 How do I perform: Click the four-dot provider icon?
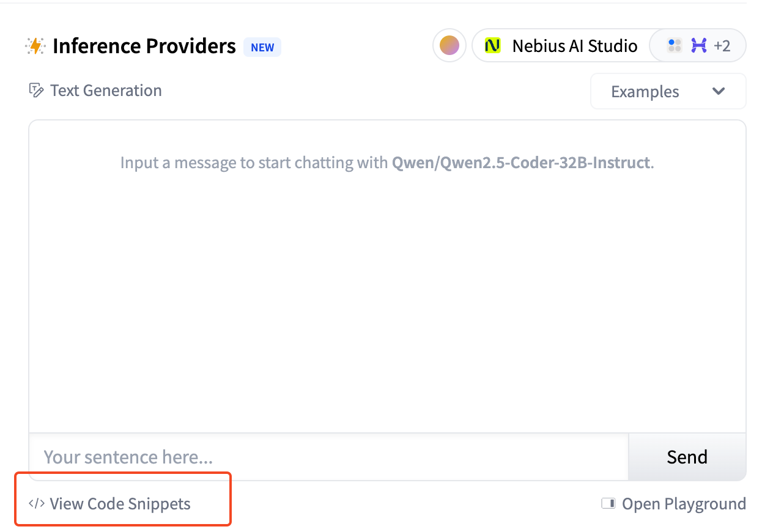pyautogui.click(x=675, y=45)
